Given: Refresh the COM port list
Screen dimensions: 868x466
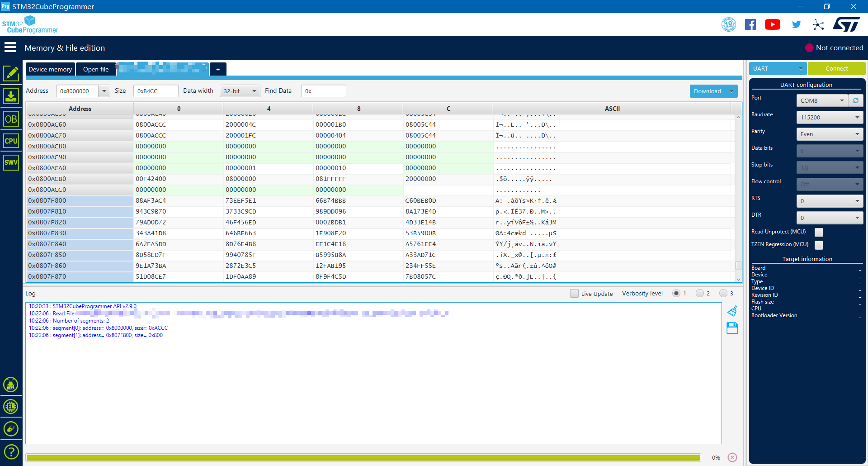Looking at the screenshot, I should [856, 100].
